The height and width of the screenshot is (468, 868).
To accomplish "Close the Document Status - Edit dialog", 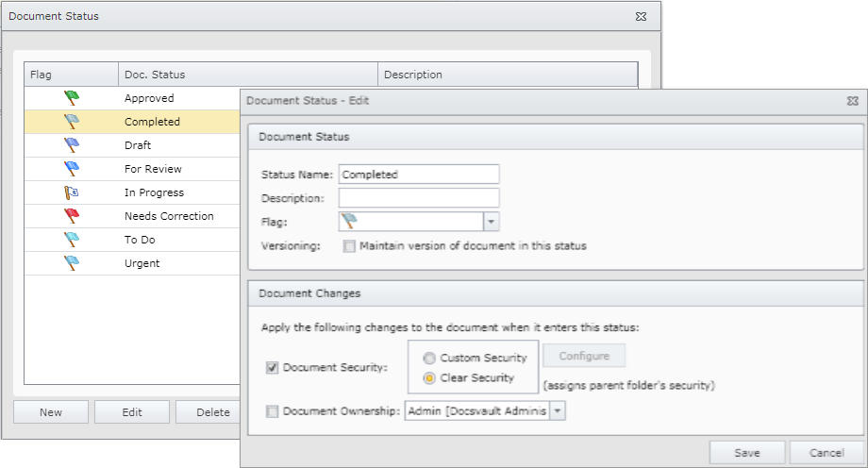I will [x=852, y=100].
